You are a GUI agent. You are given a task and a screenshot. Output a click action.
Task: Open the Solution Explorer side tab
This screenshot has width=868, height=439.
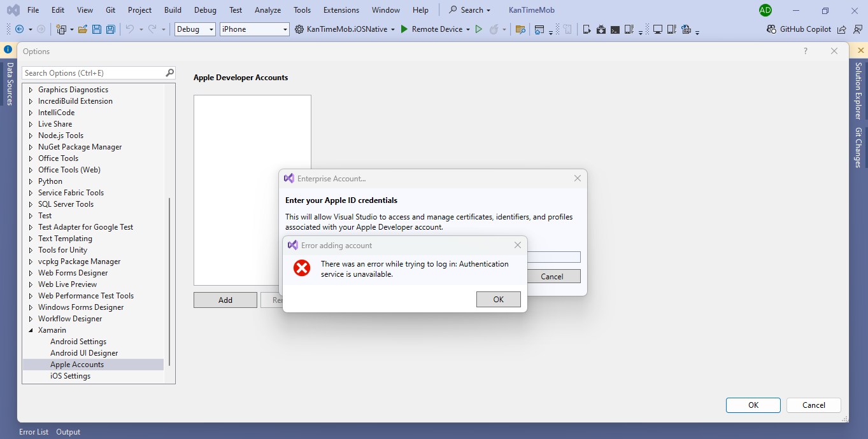point(858,91)
